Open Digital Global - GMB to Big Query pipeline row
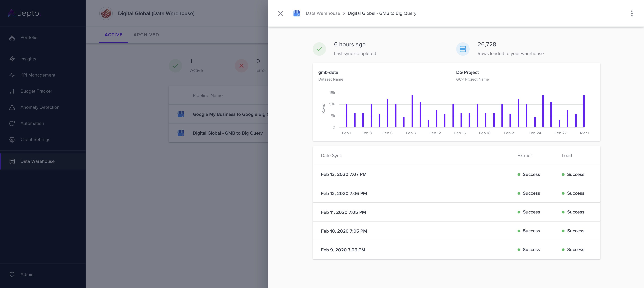Screen dimensions: 644x288 coord(219,133)
